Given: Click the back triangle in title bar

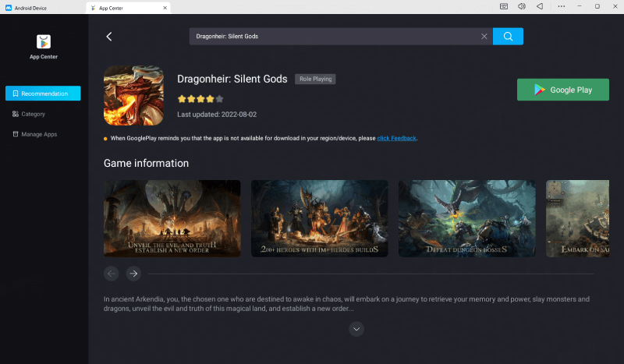Looking at the screenshot, I should [x=540, y=6].
